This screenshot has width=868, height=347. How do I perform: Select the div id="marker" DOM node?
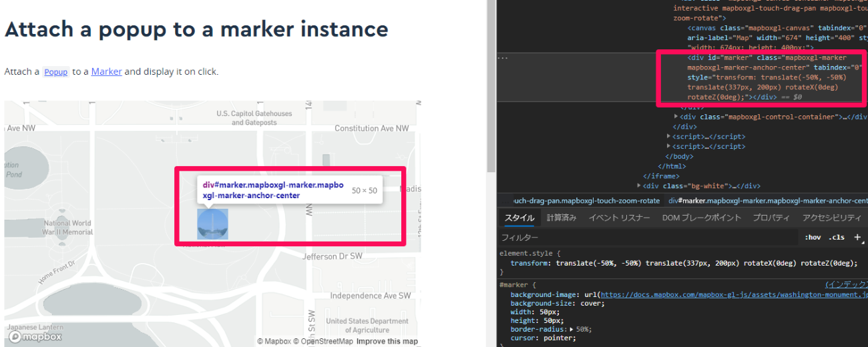tap(777, 77)
